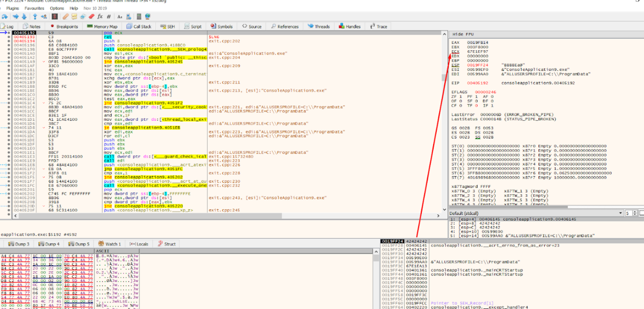644x309 pixels.
Task: Click the trace over down-arrow icon
Action: (x=24, y=17)
